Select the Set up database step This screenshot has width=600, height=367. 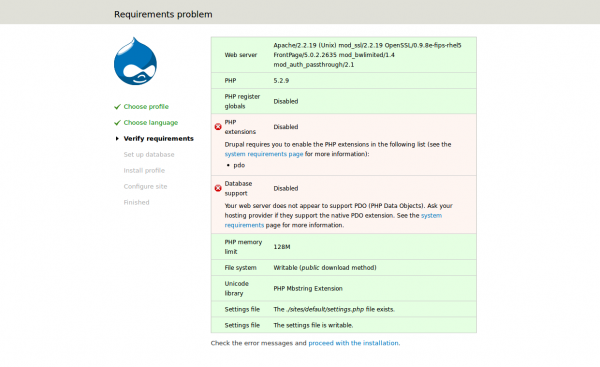click(149, 155)
